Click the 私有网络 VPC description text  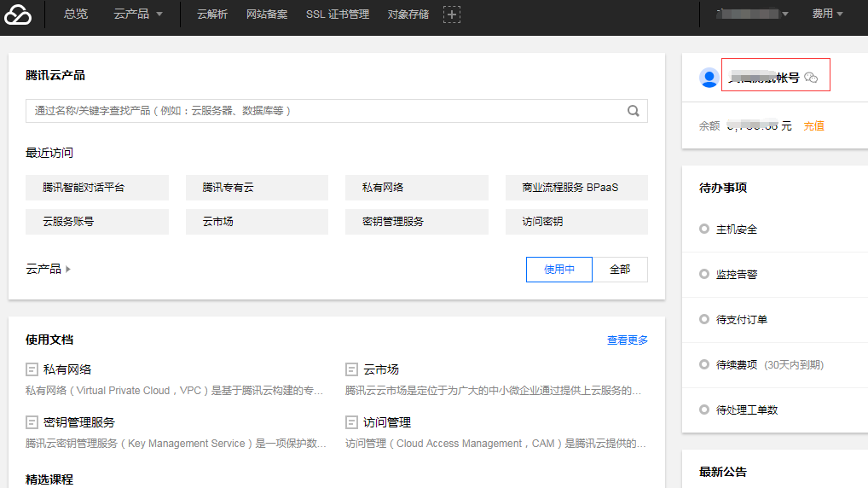click(175, 391)
